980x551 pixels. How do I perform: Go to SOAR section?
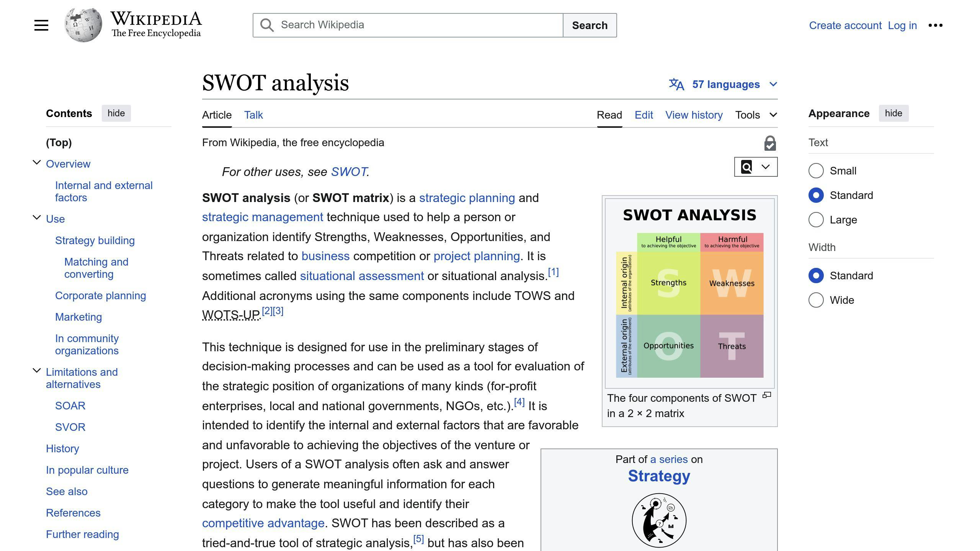pos(70,406)
